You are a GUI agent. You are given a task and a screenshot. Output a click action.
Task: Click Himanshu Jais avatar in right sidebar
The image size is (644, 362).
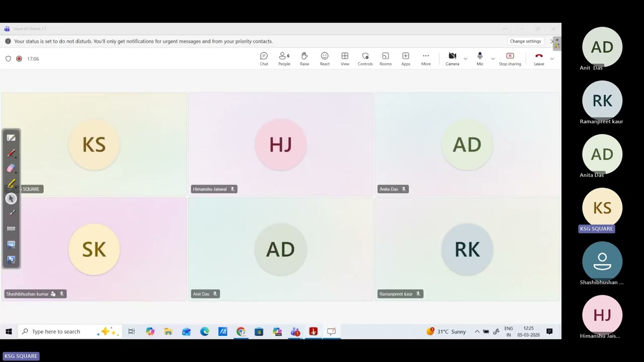tap(602, 315)
